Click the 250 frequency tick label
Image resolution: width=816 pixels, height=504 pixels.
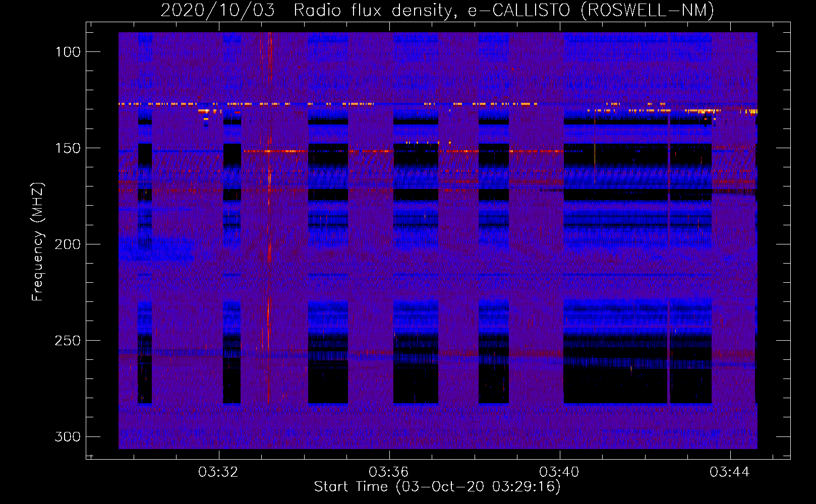pyautogui.click(x=68, y=341)
